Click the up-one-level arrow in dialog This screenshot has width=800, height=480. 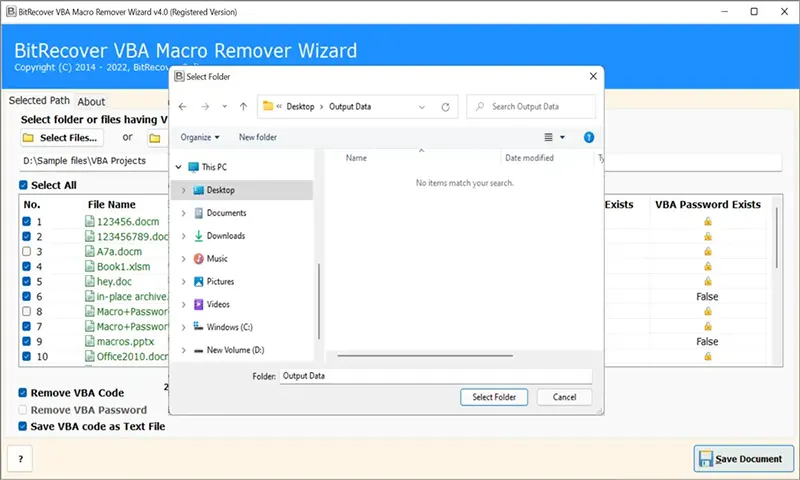(x=243, y=106)
